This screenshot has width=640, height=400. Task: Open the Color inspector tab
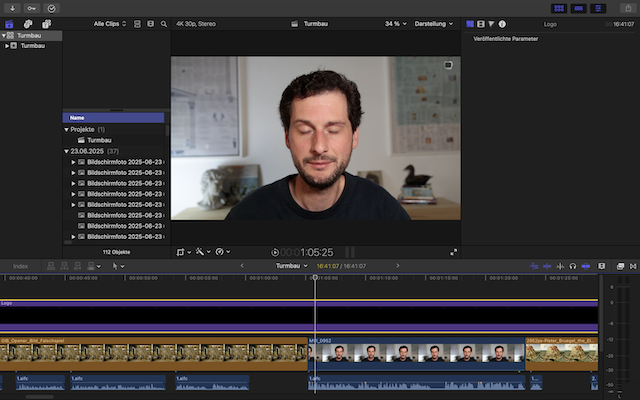click(491, 24)
